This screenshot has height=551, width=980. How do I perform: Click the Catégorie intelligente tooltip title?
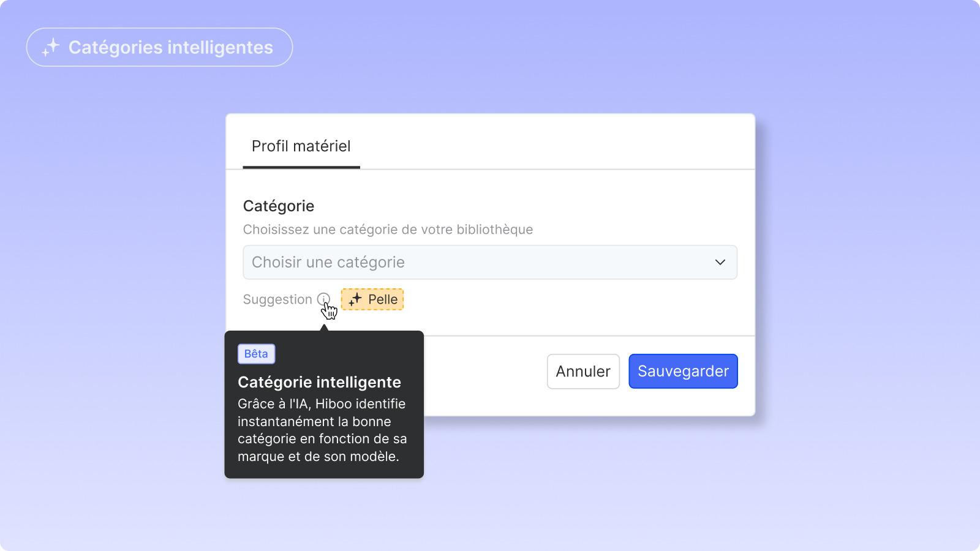point(319,382)
